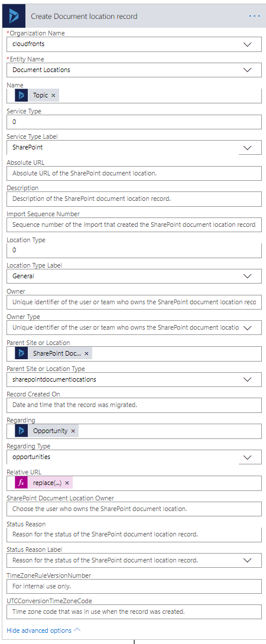Remove the Opportunity token from Regarding
The width and height of the screenshot is (266, 644).
(73, 431)
